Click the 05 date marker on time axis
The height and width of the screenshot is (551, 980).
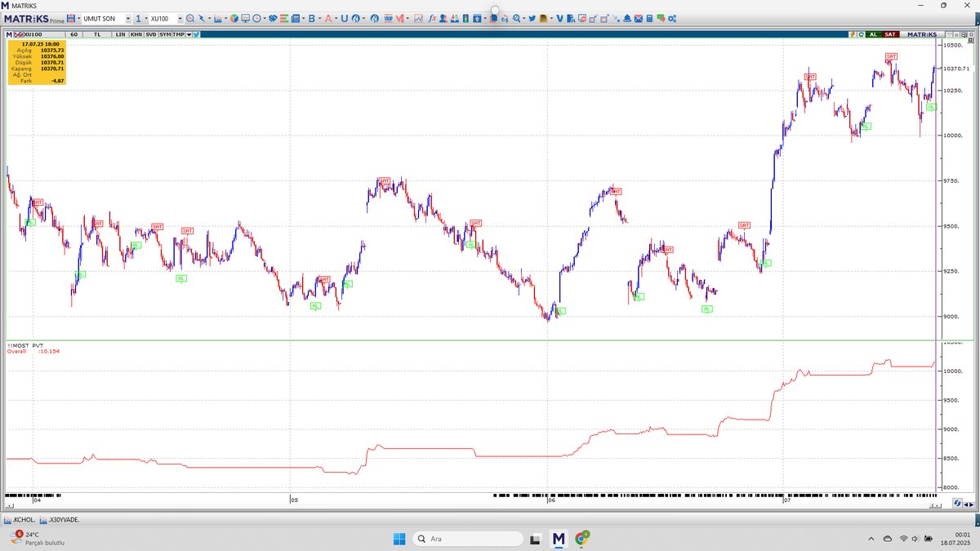pyautogui.click(x=295, y=500)
